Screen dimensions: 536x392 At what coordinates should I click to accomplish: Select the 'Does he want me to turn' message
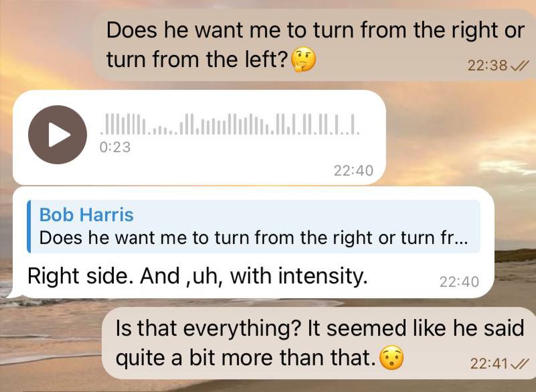pyautogui.click(x=314, y=45)
